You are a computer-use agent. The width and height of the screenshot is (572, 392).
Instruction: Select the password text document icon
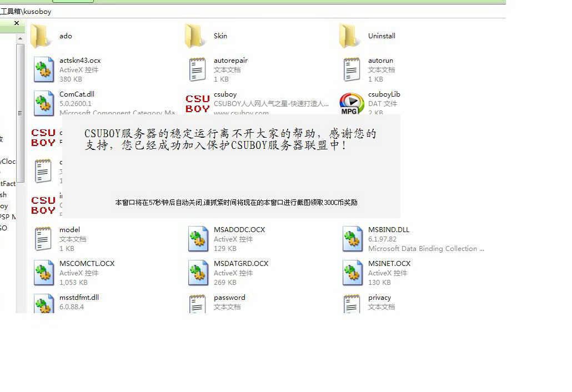197,304
